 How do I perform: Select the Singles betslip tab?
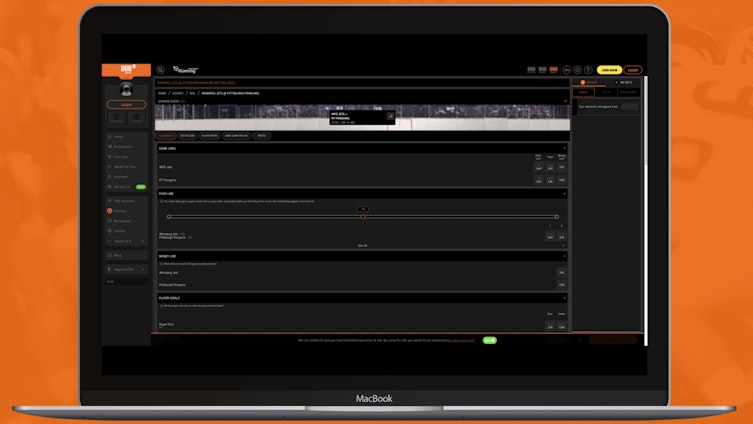coord(583,92)
